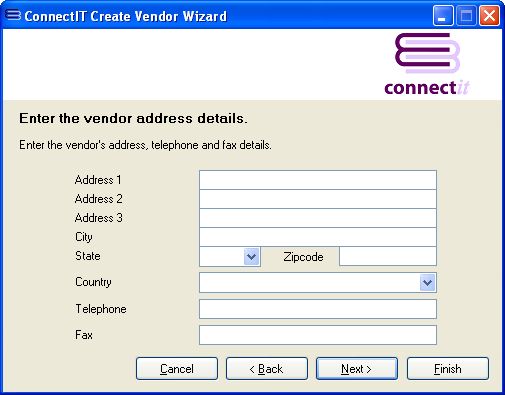Click the "Enter the vendor address details." heading
Screen dimensions: 505x395
133,118
